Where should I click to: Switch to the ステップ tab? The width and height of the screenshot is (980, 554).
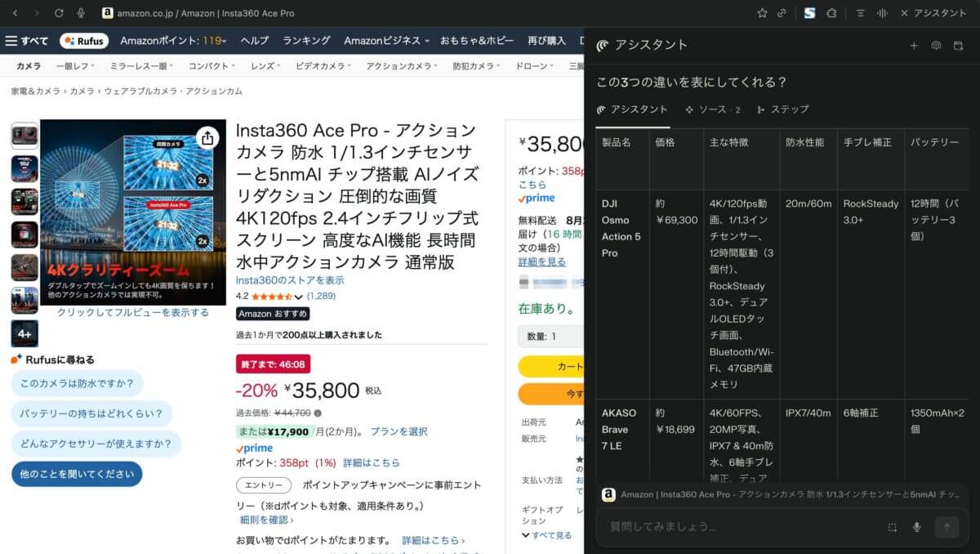(782, 109)
